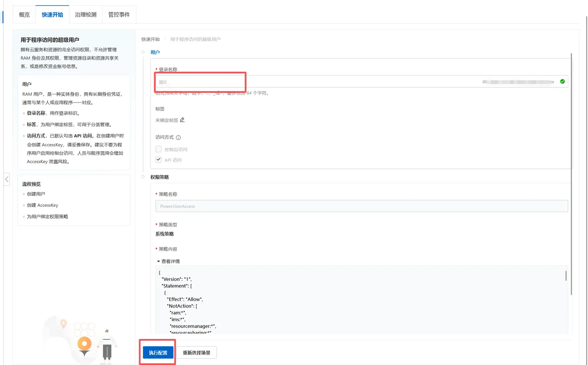Click the "ims:*" line in policy JSON
Viewport: 588px width, 365px height.
pos(177,320)
